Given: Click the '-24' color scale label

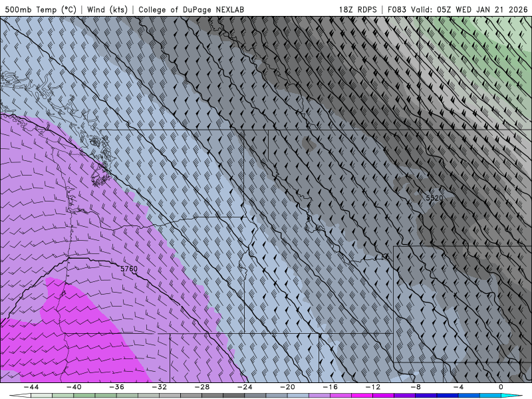Looking at the screenshot, I should click(245, 387).
